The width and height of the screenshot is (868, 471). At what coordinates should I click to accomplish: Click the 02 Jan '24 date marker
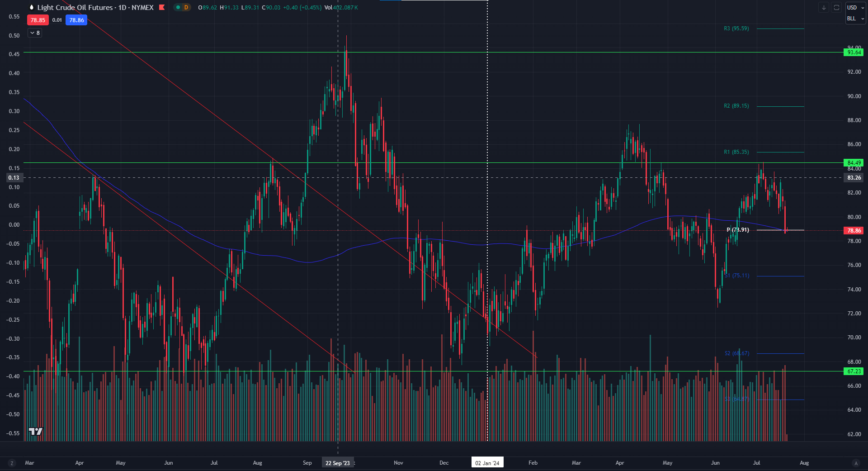point(487,463)
